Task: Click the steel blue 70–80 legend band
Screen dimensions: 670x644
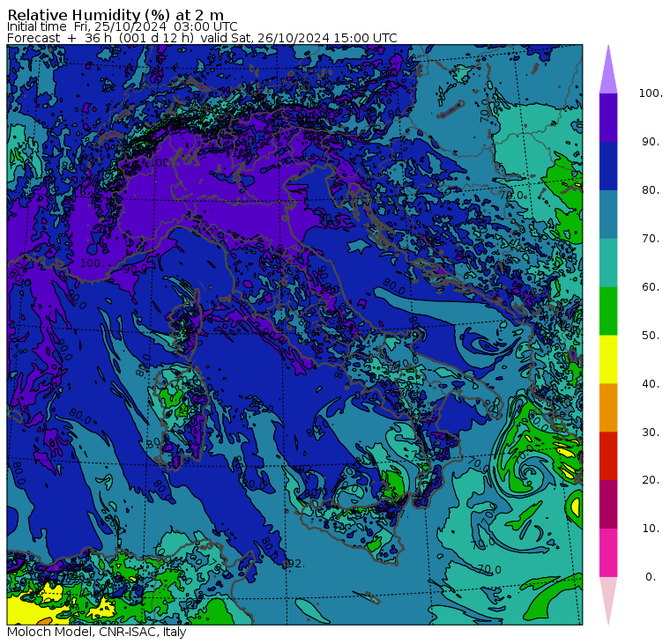Action: pyautogui.click(x=608, y=214)
